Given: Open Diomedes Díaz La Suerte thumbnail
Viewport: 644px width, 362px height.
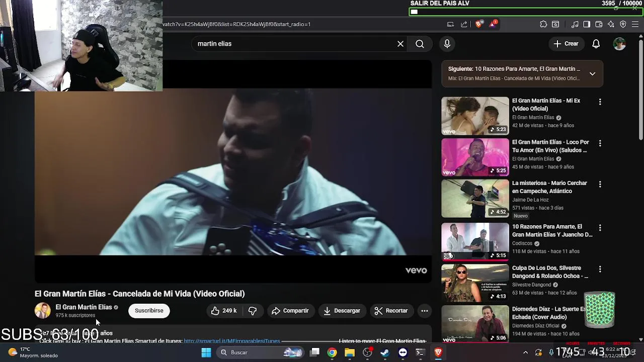Looking at the screenshot, I should pos(475,324).
